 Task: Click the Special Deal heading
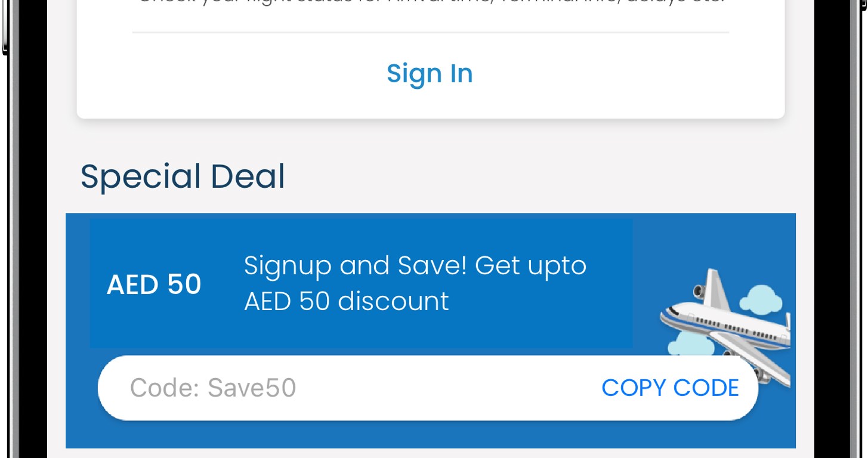click(183, 177)
